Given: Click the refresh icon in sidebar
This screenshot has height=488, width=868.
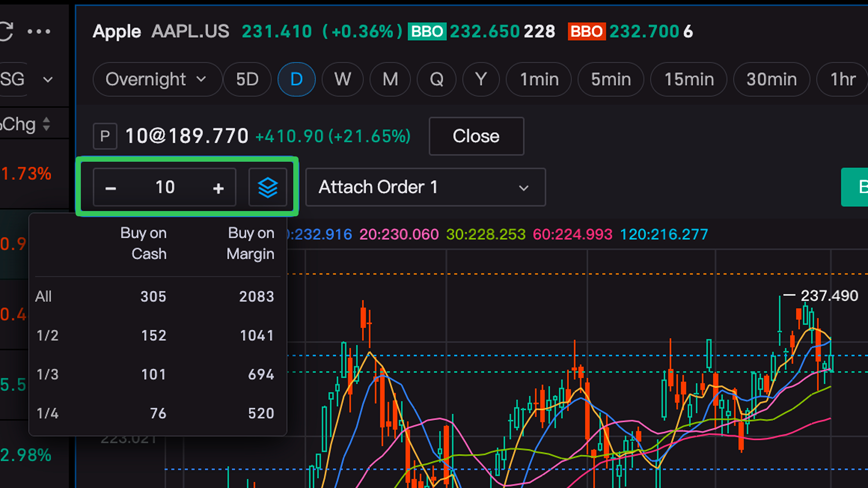Looking at the screenshot, I should point(6,31).
